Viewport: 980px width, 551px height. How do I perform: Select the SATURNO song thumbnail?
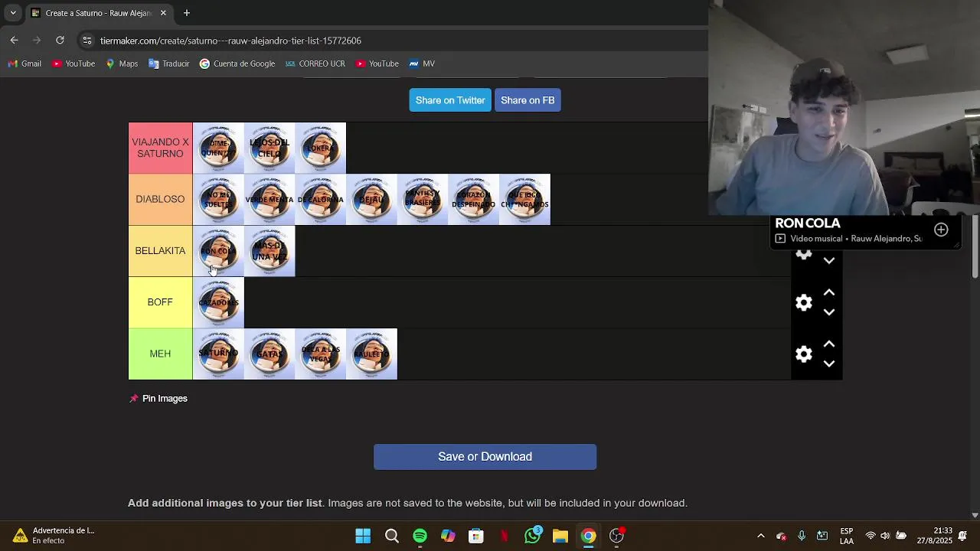218,354
